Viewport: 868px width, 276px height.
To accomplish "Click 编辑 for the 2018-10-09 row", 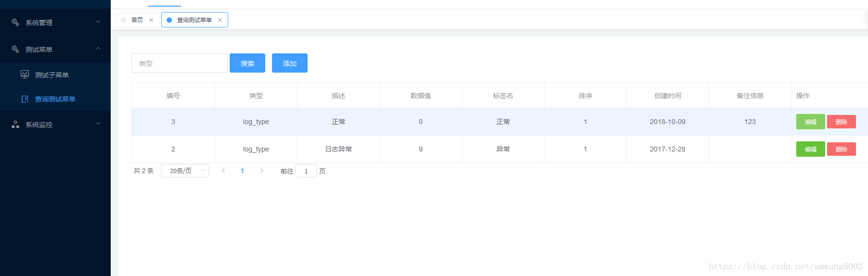I will [x=811, y=122].
